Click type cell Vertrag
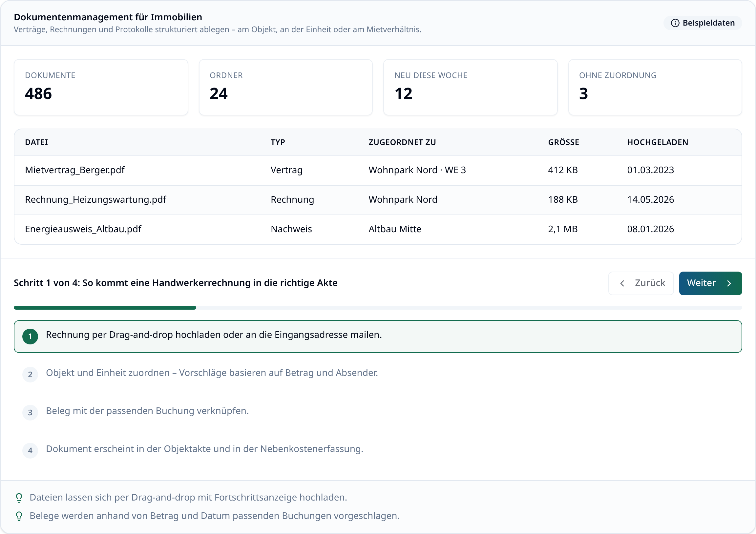Screen dimensions: 756x534 (x=286, y=170)
